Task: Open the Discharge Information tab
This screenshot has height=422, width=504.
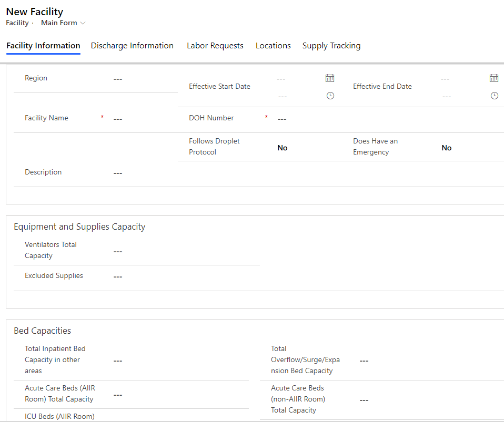Action: pos(132,46)
